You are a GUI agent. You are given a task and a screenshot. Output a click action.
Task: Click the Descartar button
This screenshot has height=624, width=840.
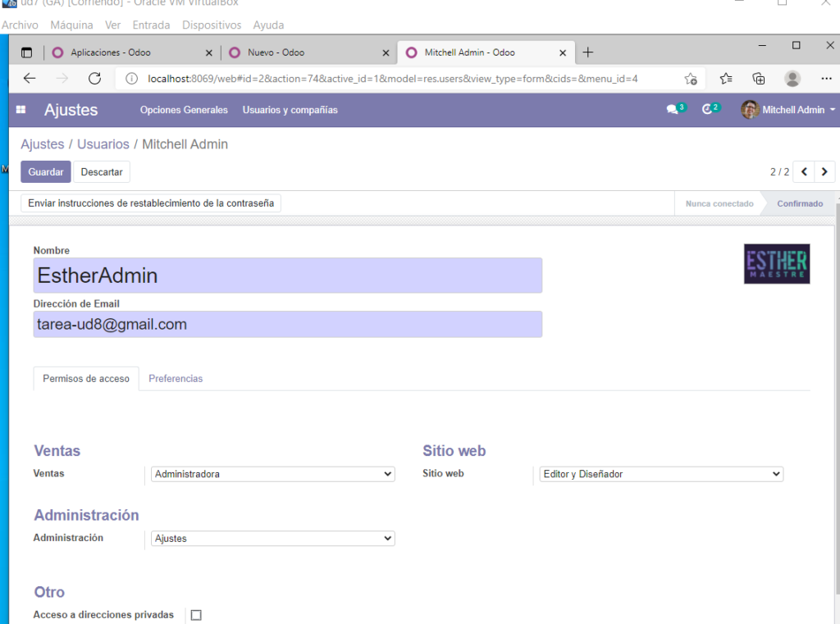point(102,172)
